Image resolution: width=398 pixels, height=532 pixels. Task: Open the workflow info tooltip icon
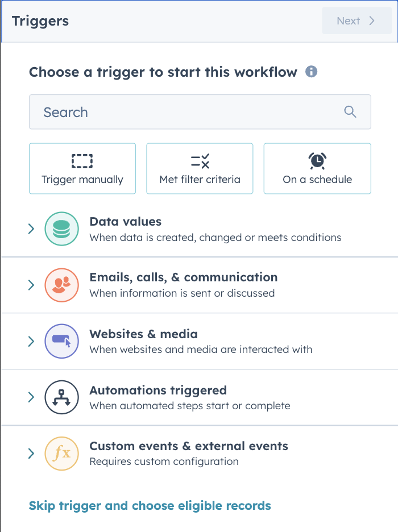tap(311, 72)
